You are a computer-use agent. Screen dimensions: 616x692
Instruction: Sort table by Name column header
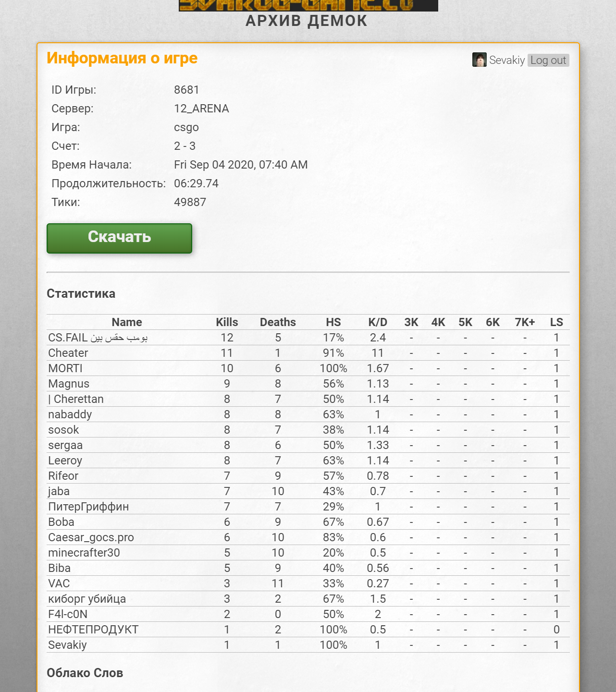[127, 322]
